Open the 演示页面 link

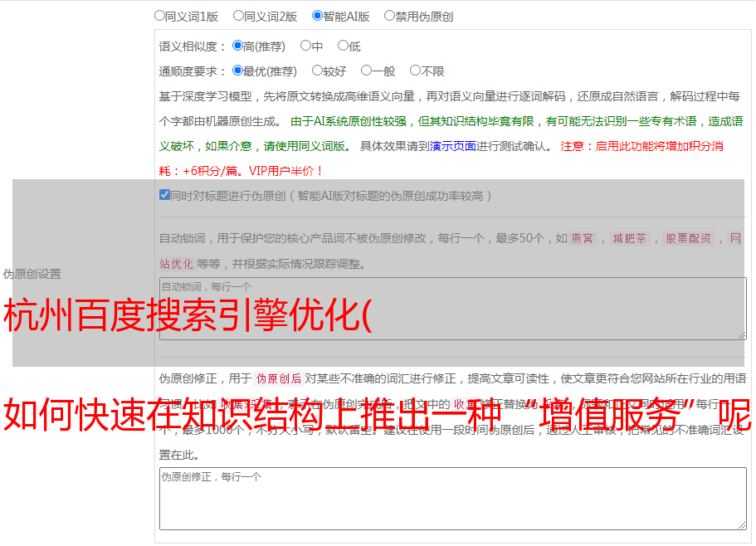(x=452, y=146)
